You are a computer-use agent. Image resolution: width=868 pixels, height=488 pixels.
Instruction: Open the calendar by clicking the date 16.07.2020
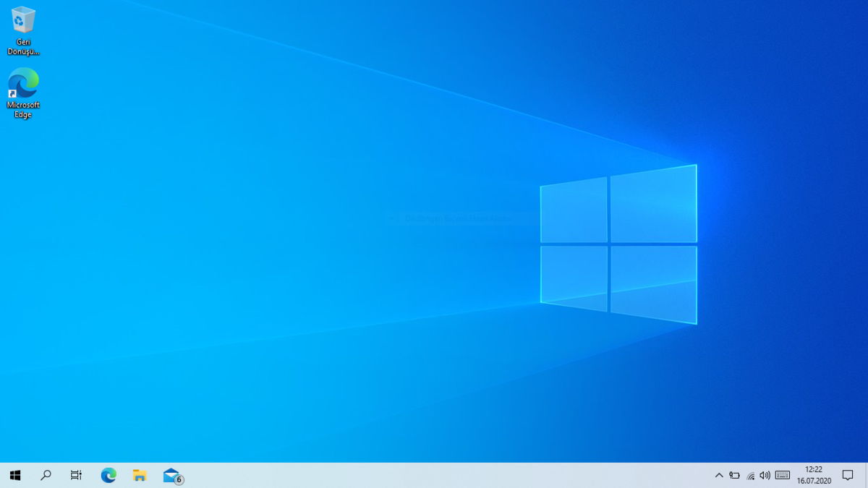click(813, 480)
